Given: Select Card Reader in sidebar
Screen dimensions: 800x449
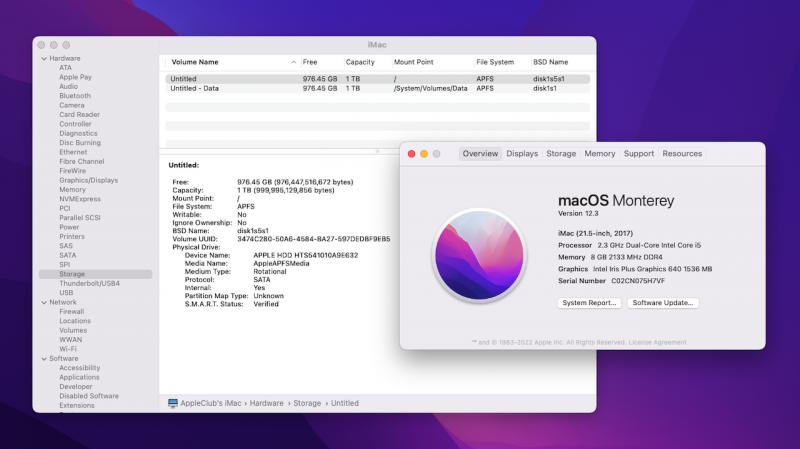Looking at the screenshot, I should [x=79, y=115].
